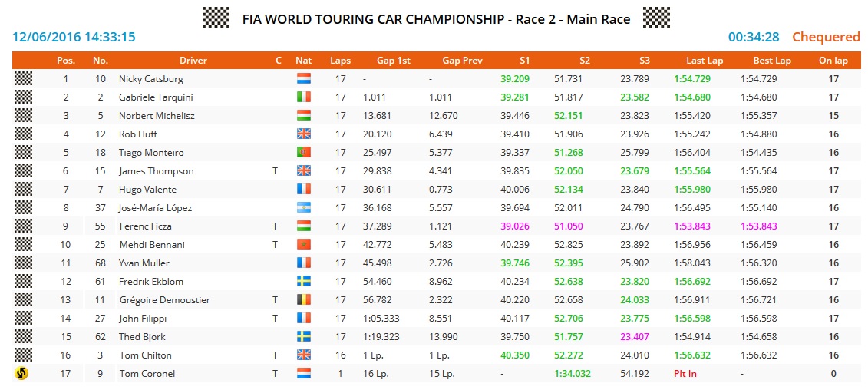Click the yellow pit status icon for Tom Coronel
The width and height of the screenshot is (868, 390).
point(23,374)
